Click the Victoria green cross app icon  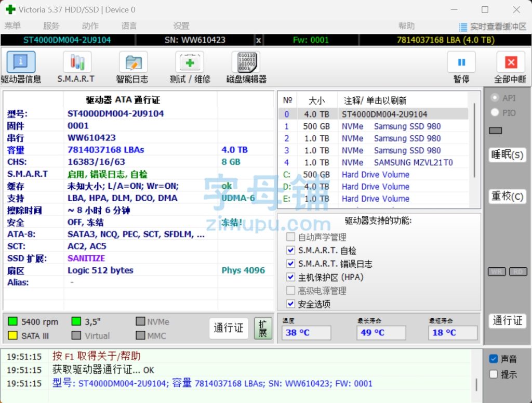click(11, 9)
